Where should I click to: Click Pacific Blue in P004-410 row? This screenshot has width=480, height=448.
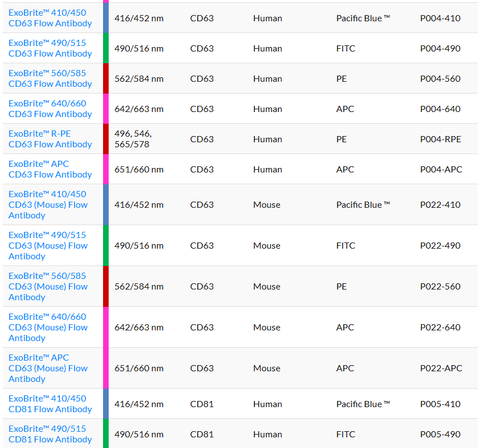[x=363, y=18]
